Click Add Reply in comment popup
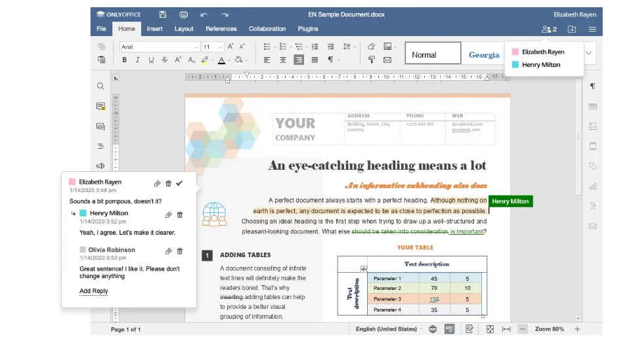 [x=94, y=291]
